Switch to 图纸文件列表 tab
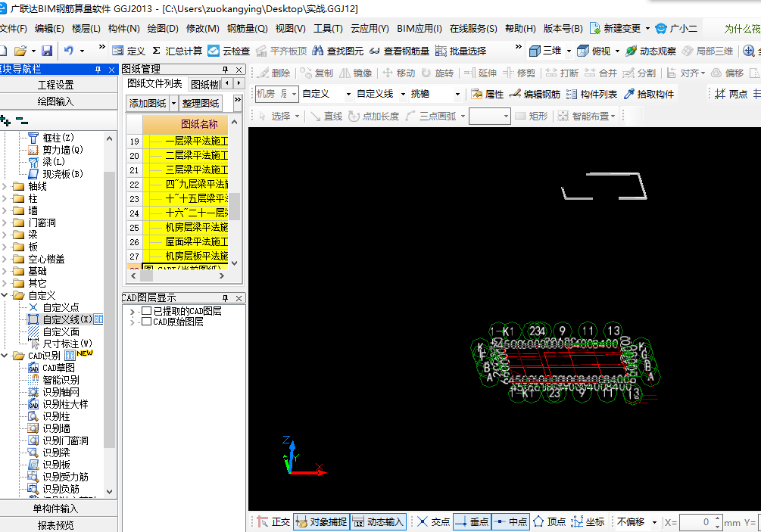Screen dimensions: 761x532 154,83
